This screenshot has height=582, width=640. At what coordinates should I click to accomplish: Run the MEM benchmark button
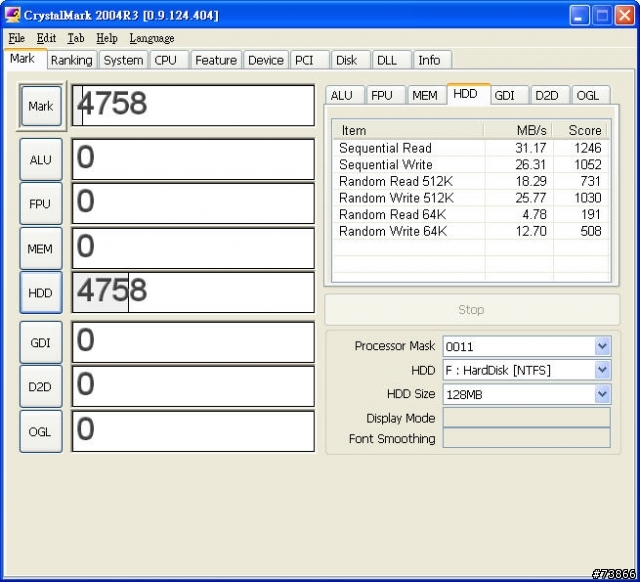pyautogui.click(x=41, y=248)
